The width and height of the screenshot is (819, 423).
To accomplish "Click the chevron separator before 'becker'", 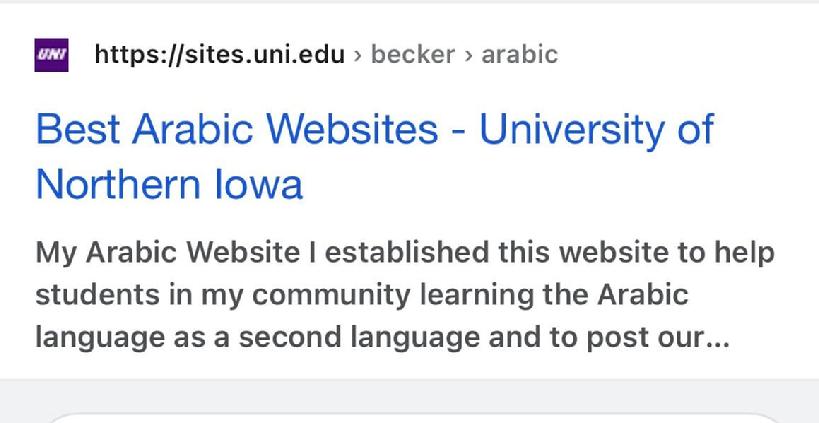I will pyautogui.click(x=358, y=55).
